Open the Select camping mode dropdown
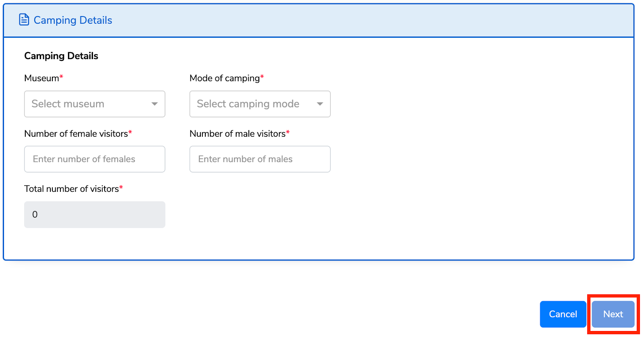This screenshot has width=644, height=337. click(x=260, y=104)
